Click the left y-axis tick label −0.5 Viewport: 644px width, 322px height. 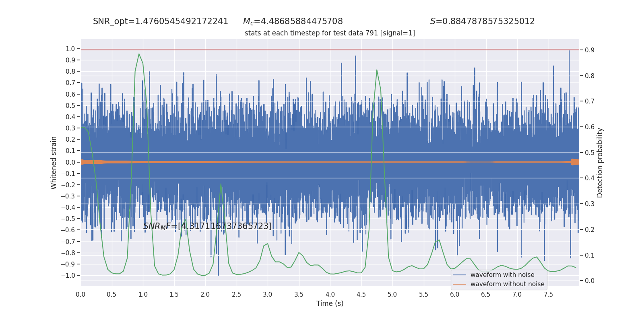[68, 219]
